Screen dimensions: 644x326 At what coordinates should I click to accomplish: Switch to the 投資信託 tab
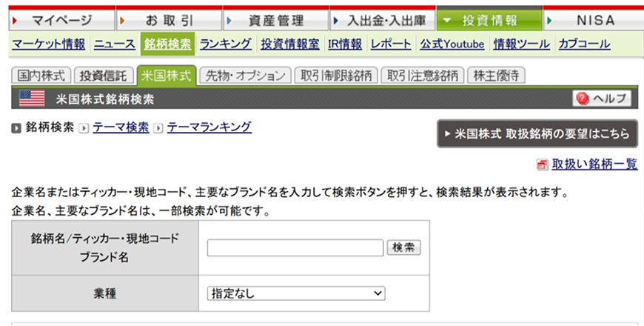104,76
